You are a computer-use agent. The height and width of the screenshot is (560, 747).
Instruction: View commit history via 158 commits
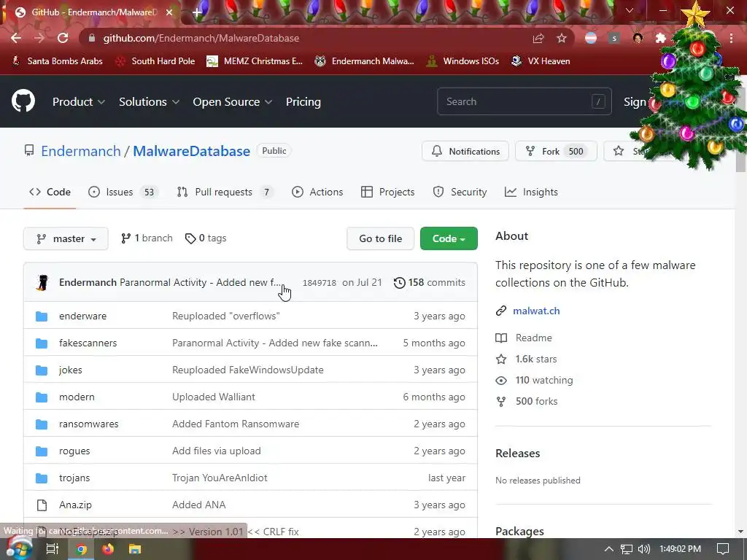click(x=429, y=282)
